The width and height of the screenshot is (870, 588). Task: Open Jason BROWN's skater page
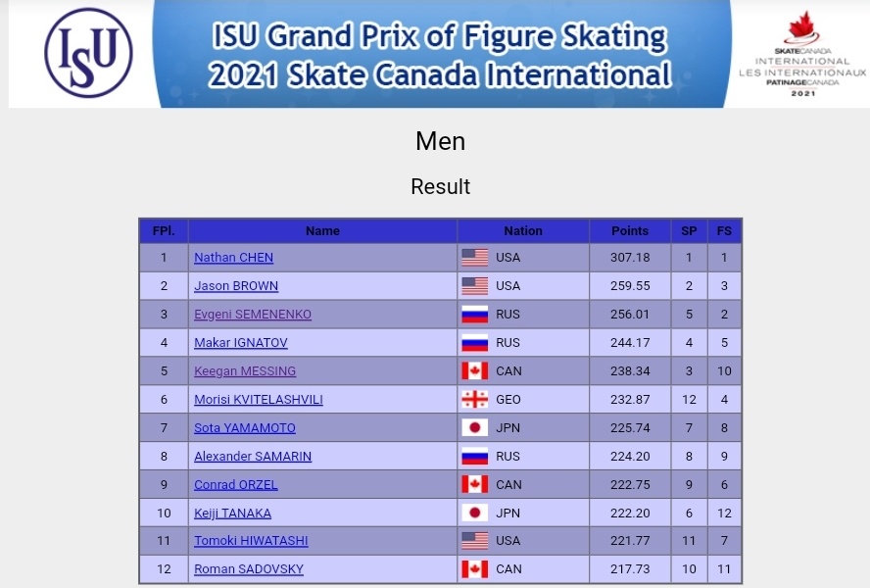point(236,286)
